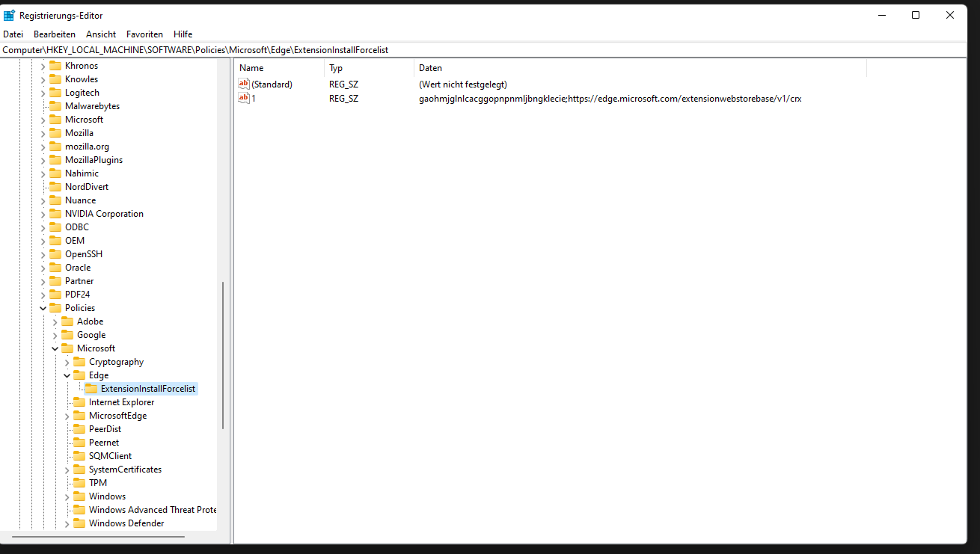Expand the ODBC key
The height and width of the screenshot is (554, 980).
coord(43,227)
